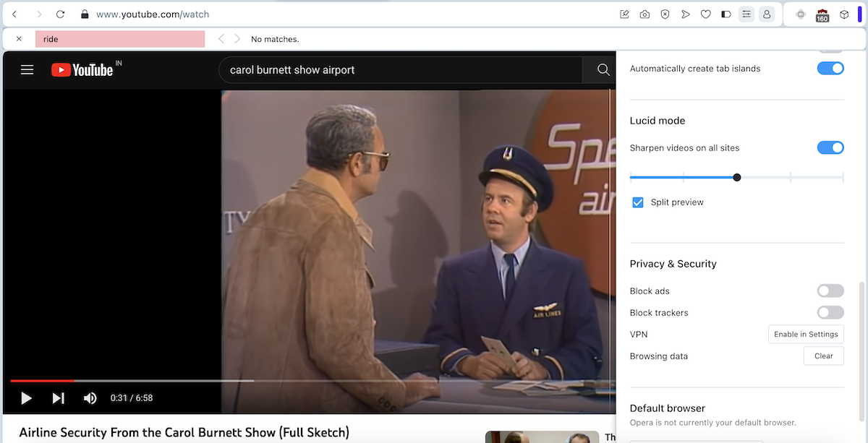Open the profile account icon
The width and height of the screenshot is (868, 443).
point(767,14)
